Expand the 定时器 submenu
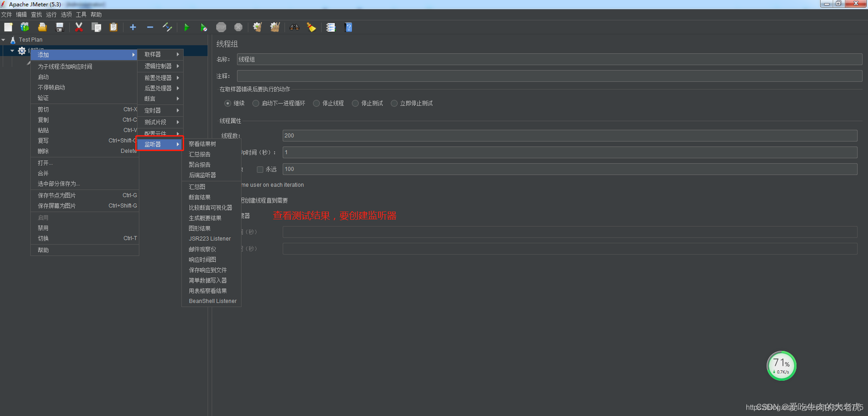 (161, 110)
